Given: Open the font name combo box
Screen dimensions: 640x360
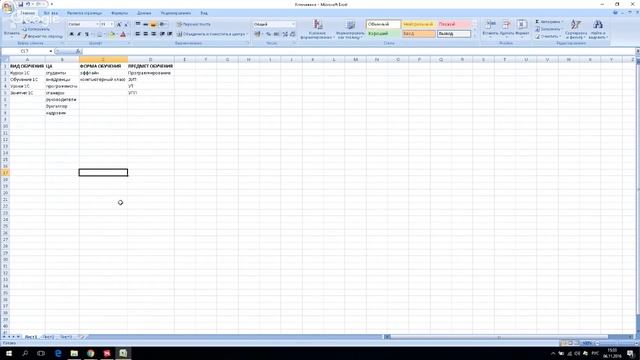Looking at the screenshot, I should (83, 24).
